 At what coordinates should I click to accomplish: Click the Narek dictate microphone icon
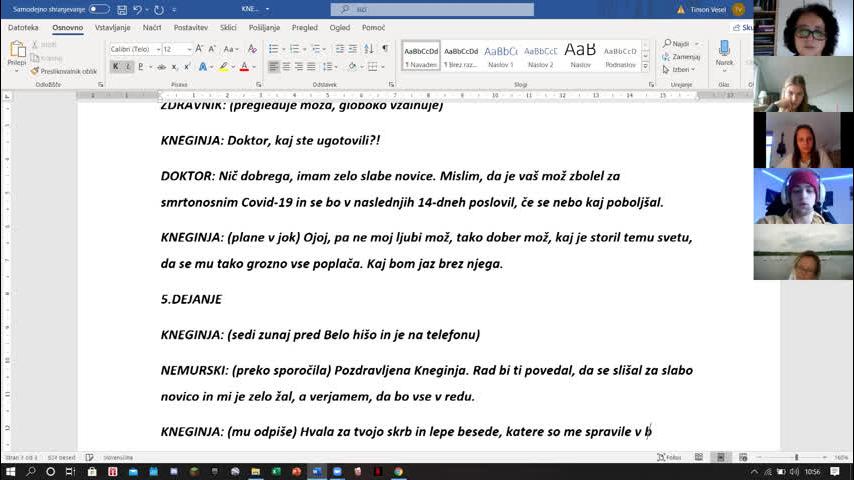pyautogui.click(x=724, y=50)
